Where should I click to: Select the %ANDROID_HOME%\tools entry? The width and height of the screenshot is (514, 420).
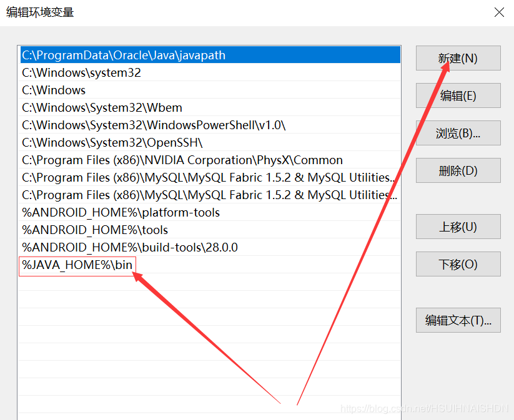(x=209, y=230)
